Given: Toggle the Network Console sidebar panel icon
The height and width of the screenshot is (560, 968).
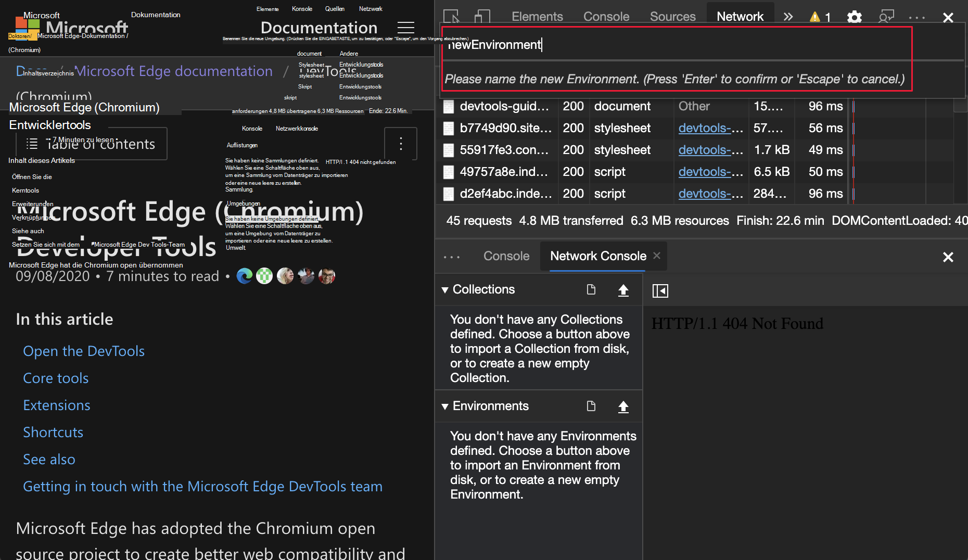Looking at the screenshot, I should click(660, 290).
